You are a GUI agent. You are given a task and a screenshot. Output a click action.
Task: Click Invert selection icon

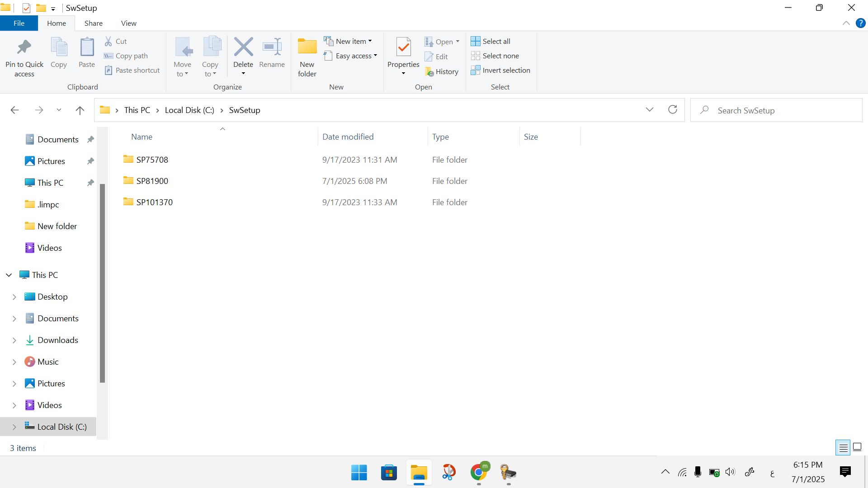click(x=476, y=70)
